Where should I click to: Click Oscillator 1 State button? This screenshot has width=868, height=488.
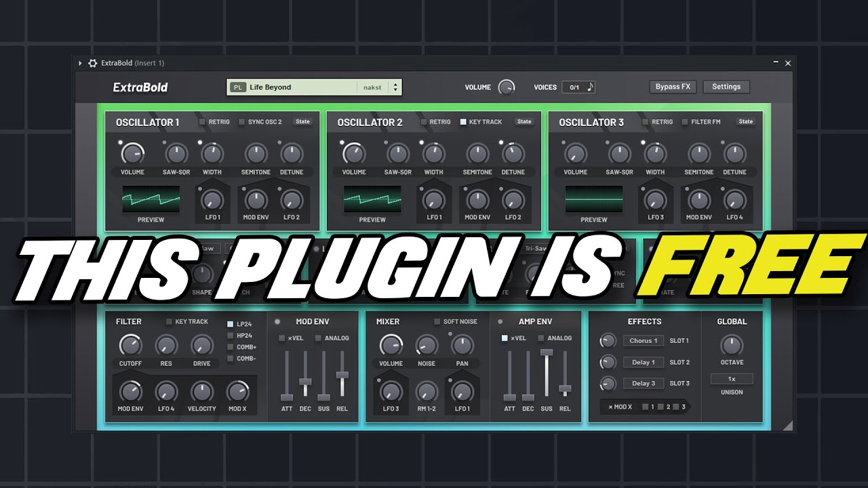point(302,122)
